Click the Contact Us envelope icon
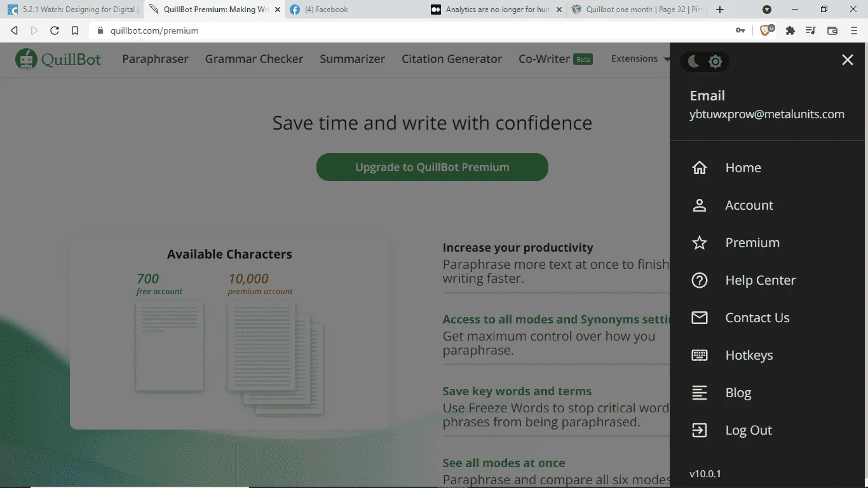 pos(700,318)
